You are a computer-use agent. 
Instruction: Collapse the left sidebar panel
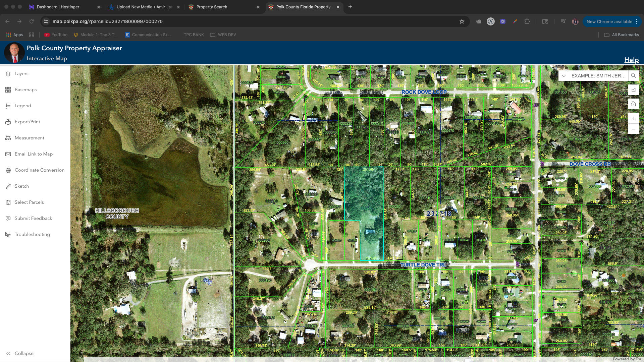(20, 354)
